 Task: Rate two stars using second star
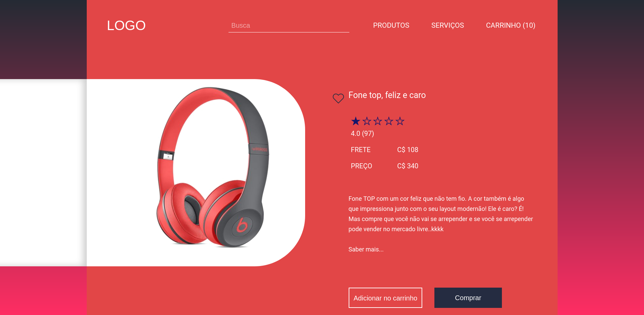pos(367,121)
